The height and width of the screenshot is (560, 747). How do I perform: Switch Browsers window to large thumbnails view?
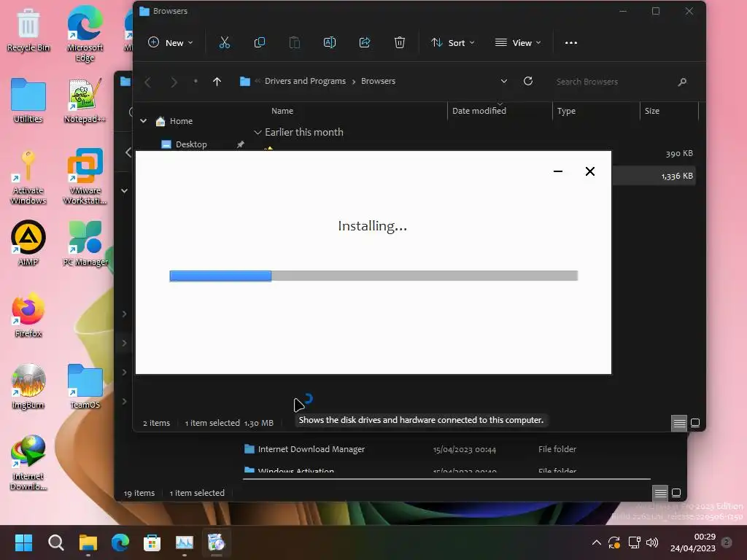[x=695, y=422]
